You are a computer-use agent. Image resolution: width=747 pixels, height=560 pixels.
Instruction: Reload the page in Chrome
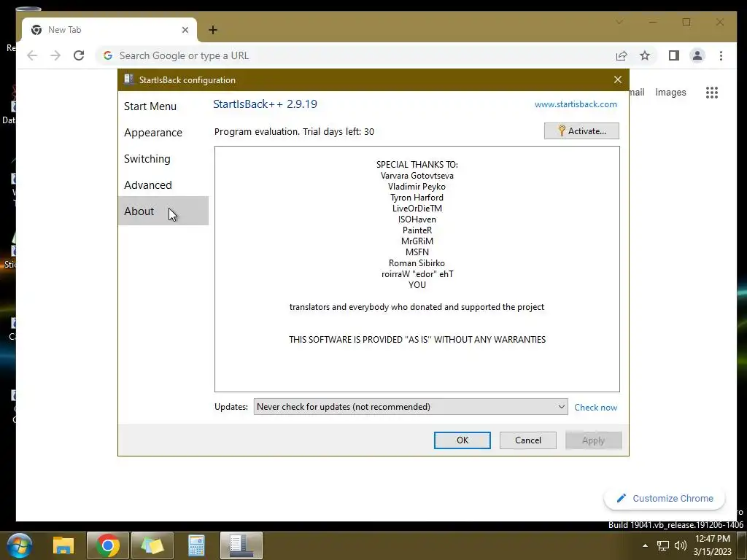[x=79, y=55]
